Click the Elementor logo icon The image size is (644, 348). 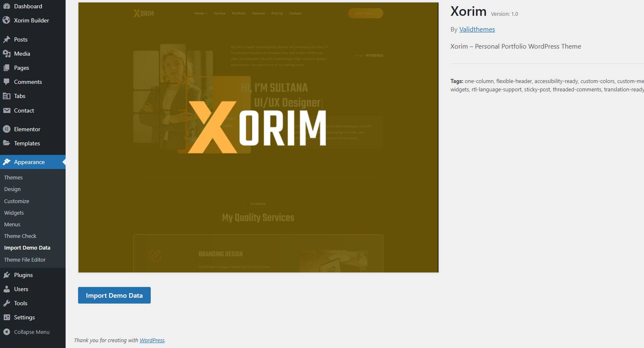tap(7, 129)
